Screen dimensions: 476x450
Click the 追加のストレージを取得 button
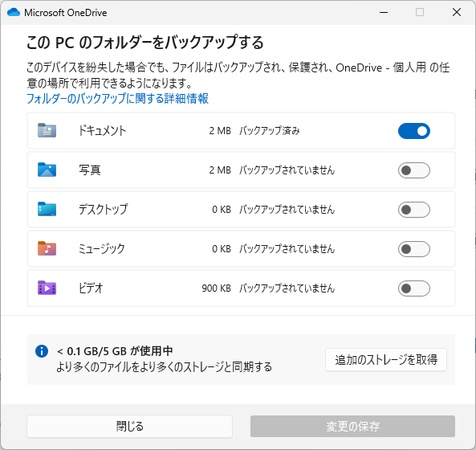click(386, 360)
